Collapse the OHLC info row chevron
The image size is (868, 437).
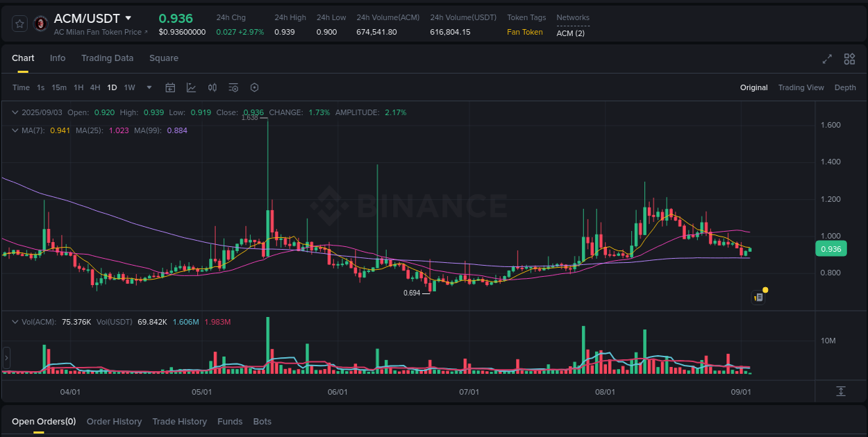point(14,112)
